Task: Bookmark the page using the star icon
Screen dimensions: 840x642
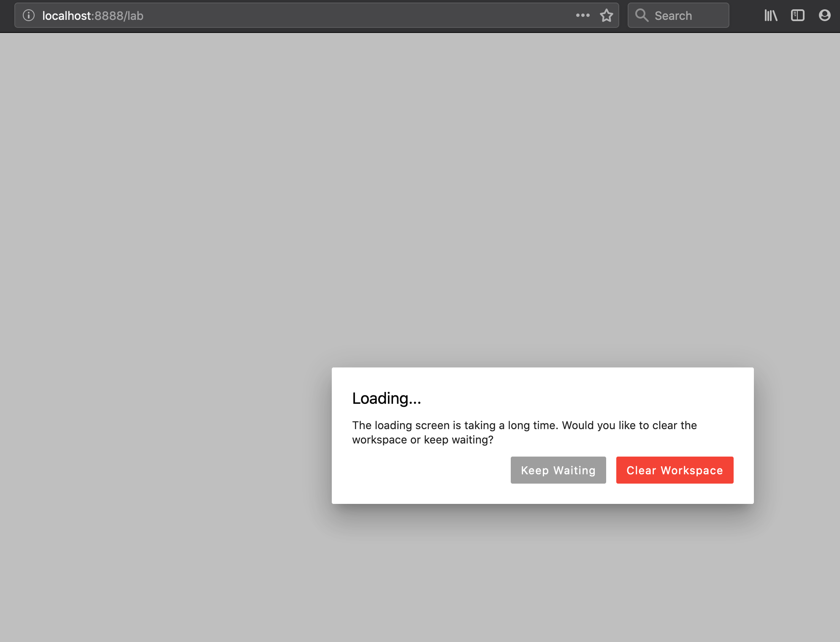Action: click(x=607, y=15)
